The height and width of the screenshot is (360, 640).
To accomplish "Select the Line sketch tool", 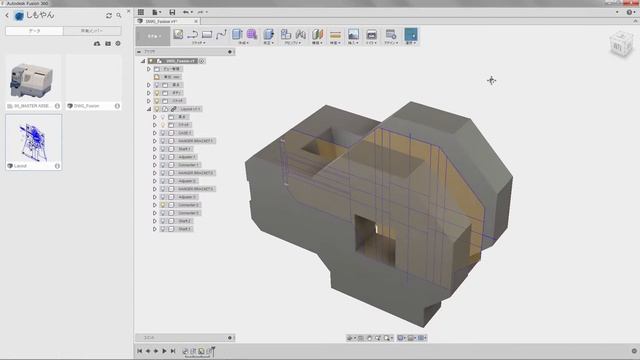I will click(193, 34).
